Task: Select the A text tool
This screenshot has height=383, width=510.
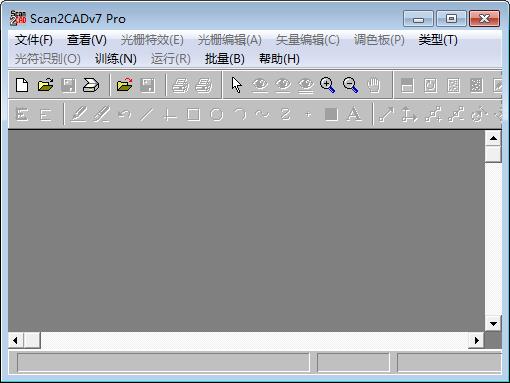Action: [x=354, y=114]
